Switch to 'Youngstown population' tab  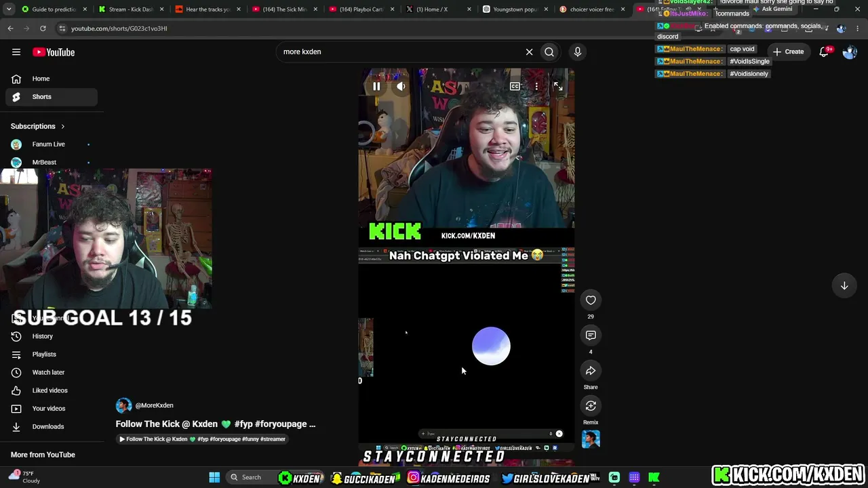pyautogui.click(x=514, y=9)
